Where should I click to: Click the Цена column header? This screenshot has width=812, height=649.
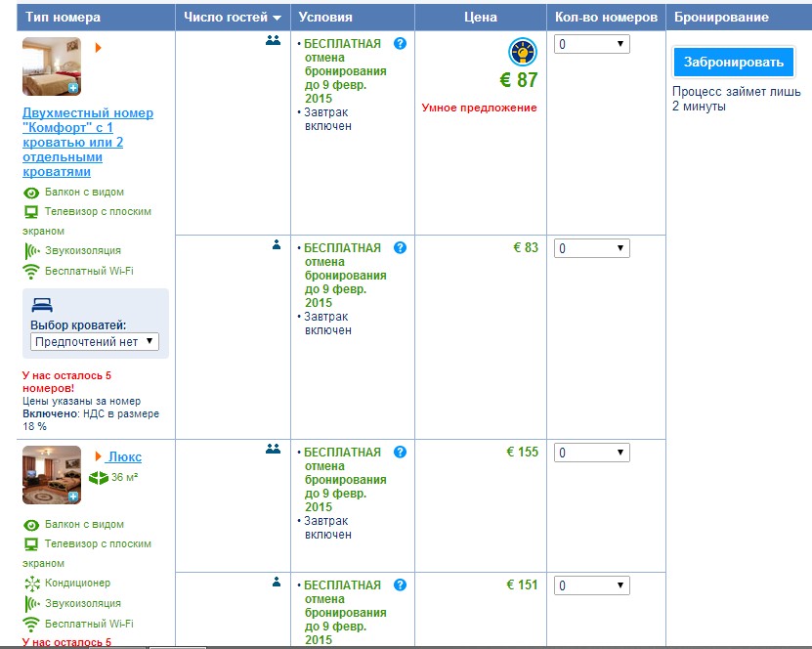pos(480,18)
